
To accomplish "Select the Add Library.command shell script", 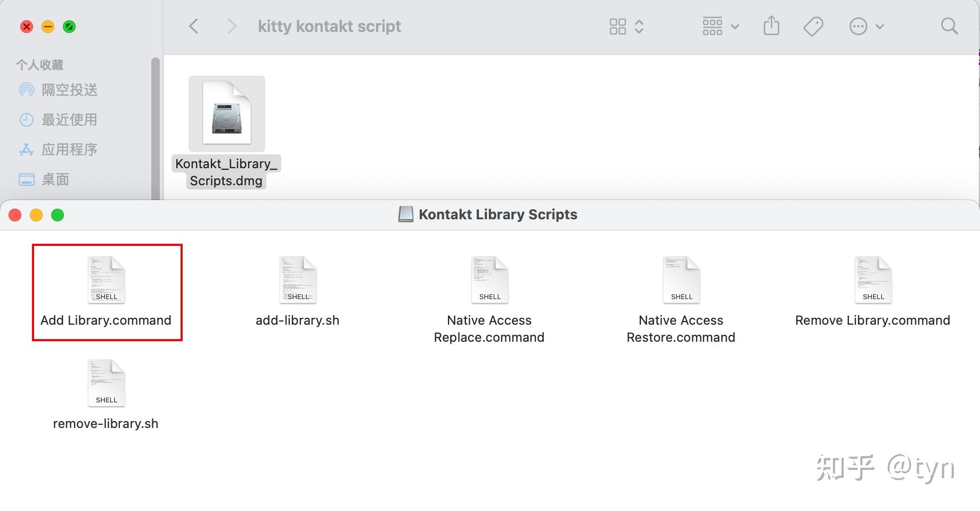I will [106, 279].
